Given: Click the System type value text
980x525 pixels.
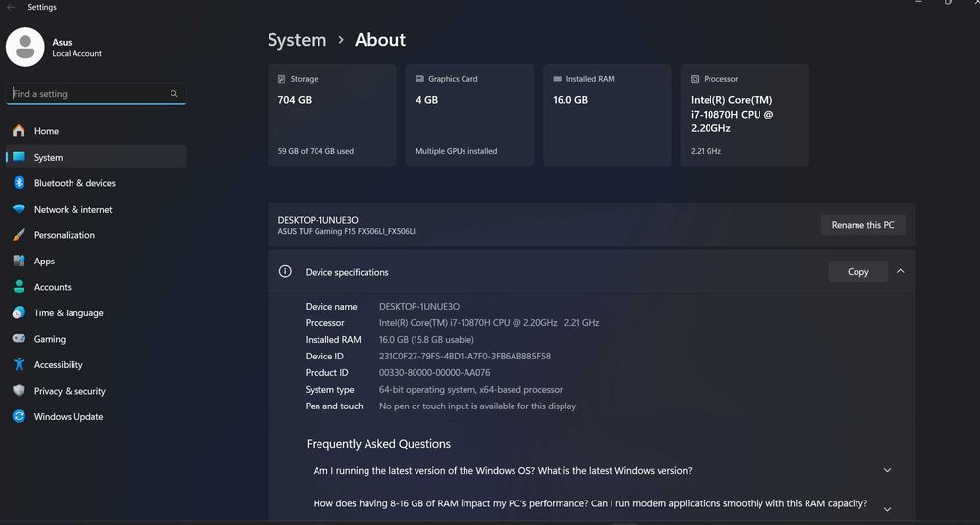Looking at the screenshot, I should pos(470,390).
